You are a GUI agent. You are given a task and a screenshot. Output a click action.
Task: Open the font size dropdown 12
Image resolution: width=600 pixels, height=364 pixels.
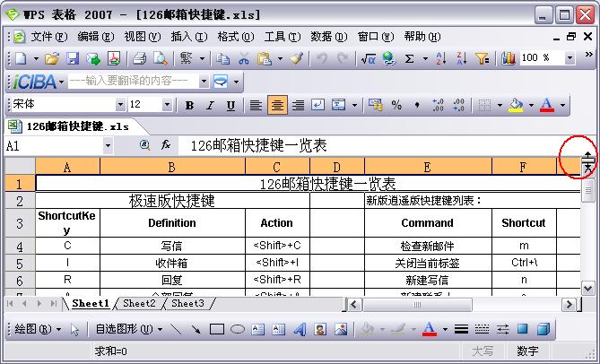(167, 104)
